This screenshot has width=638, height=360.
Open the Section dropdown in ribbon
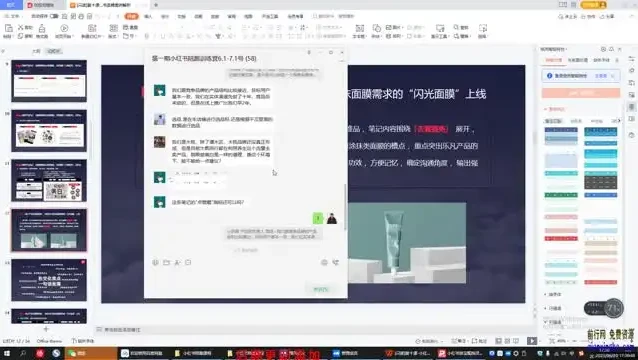[131, 36]
